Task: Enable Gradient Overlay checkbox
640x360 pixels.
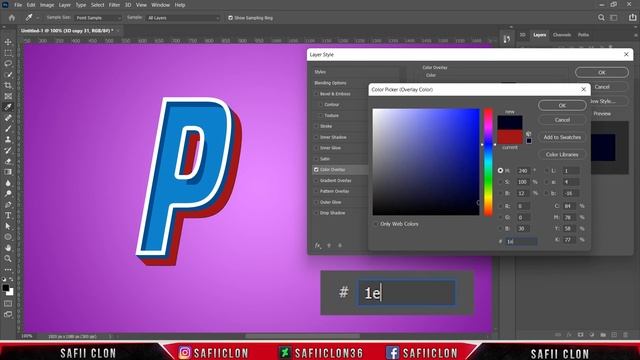Action: tap(316, 180)
